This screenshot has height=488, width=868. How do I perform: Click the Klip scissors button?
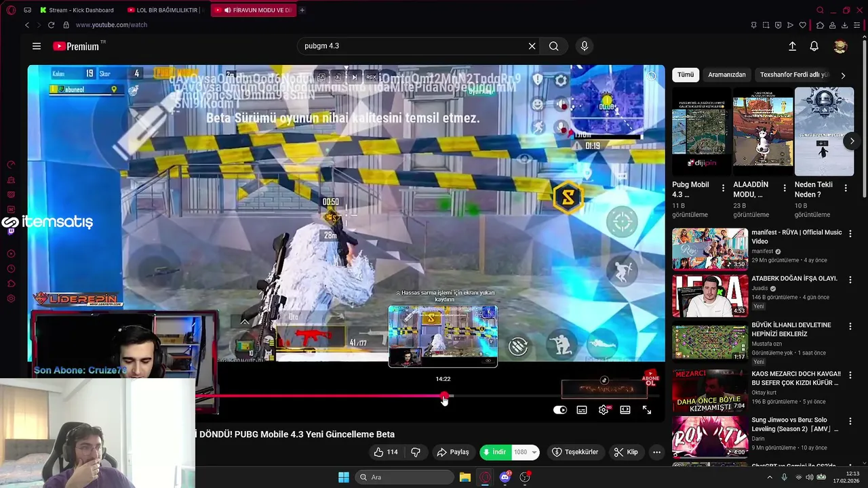[x=626, y=452]
